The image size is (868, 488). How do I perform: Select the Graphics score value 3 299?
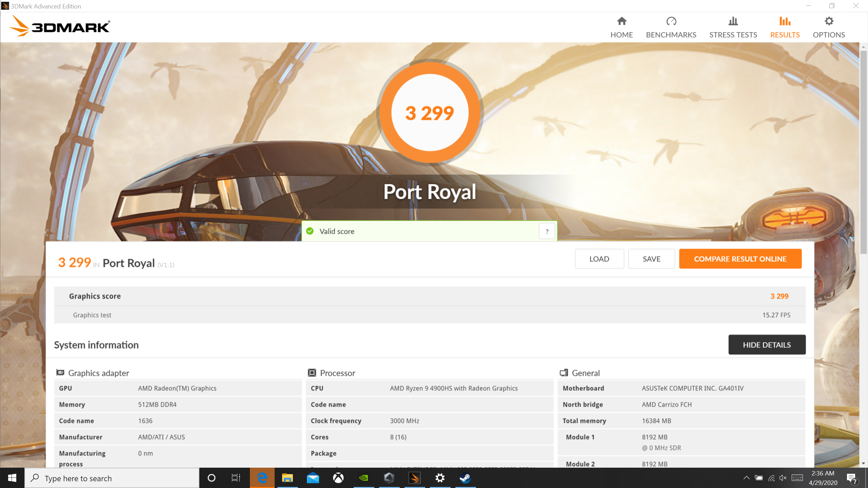click(780, 296)
